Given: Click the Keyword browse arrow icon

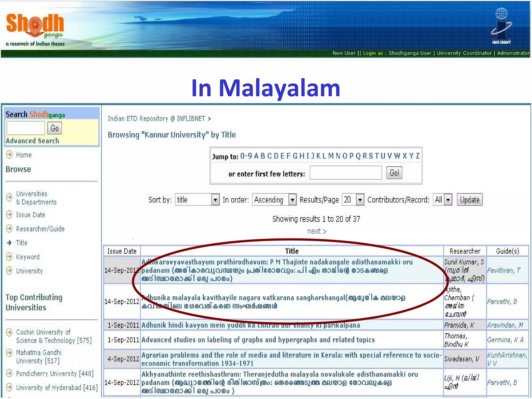Looking at the screenshot, I should (x=9, y=257).
